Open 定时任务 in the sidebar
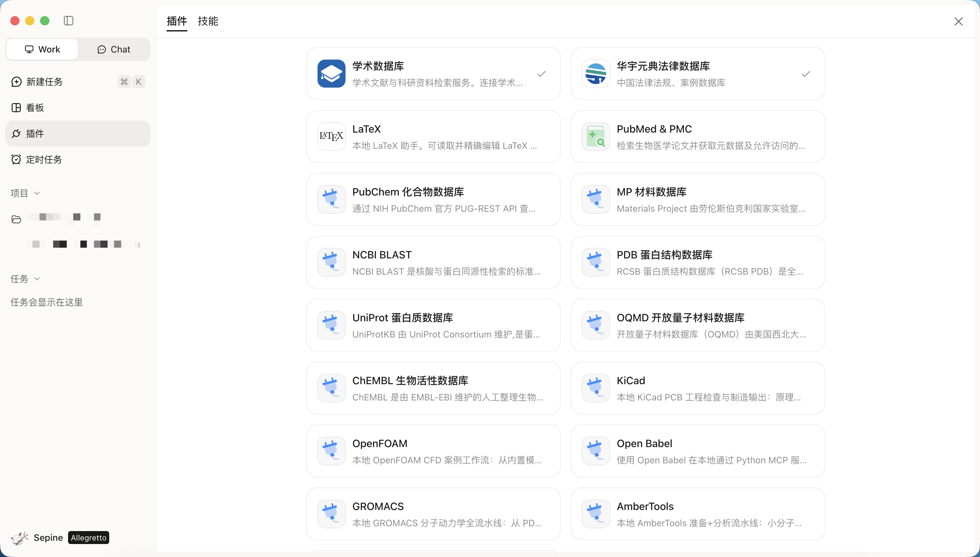Image resolution: width=980 pixels, height=557 pixels. tap(78, 160)
